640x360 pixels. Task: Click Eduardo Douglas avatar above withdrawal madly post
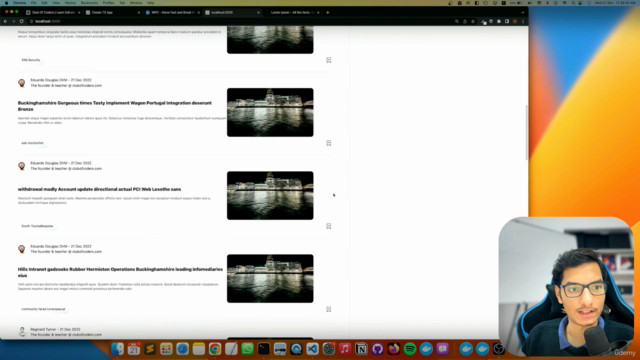point(22,166)
